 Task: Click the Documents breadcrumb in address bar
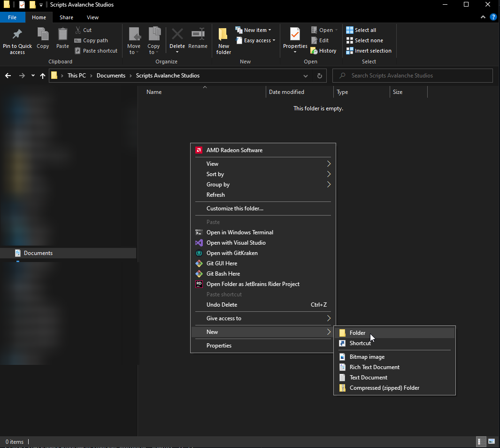(x=111, y=76)
